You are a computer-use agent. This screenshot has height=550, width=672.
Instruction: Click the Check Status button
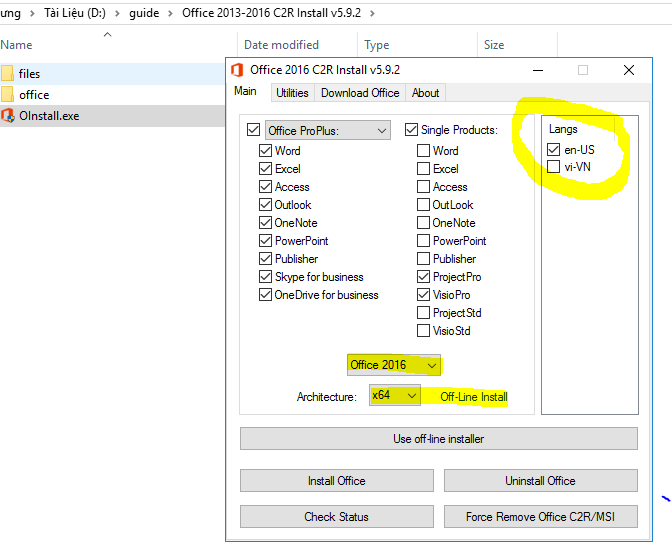coord(337,517)
